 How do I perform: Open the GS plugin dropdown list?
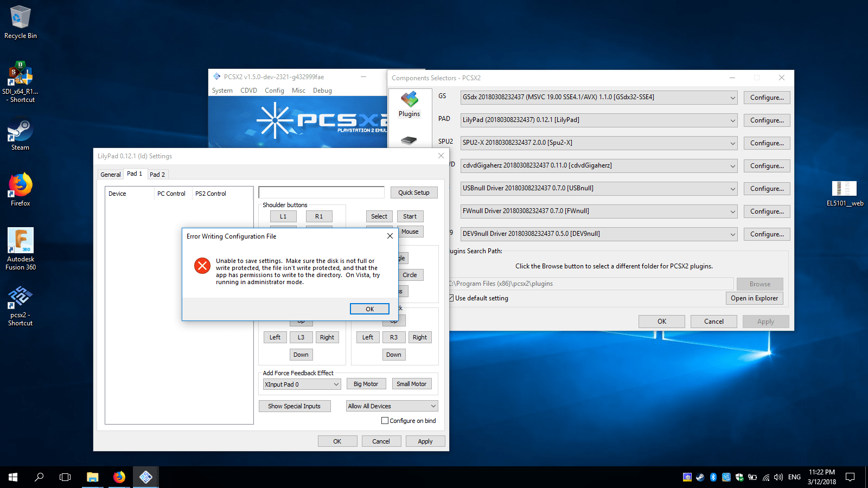(732, 97)
